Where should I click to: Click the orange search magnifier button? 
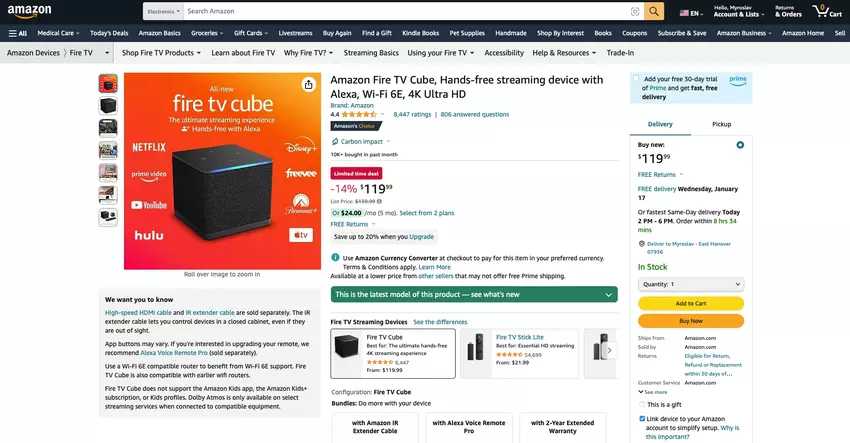point(654,11)
